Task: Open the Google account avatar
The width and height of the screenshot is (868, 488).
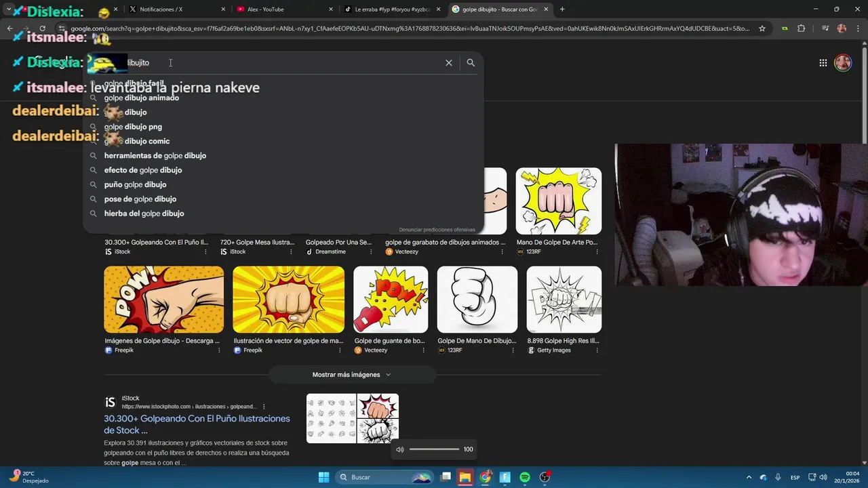Action: tap(843, 63)
